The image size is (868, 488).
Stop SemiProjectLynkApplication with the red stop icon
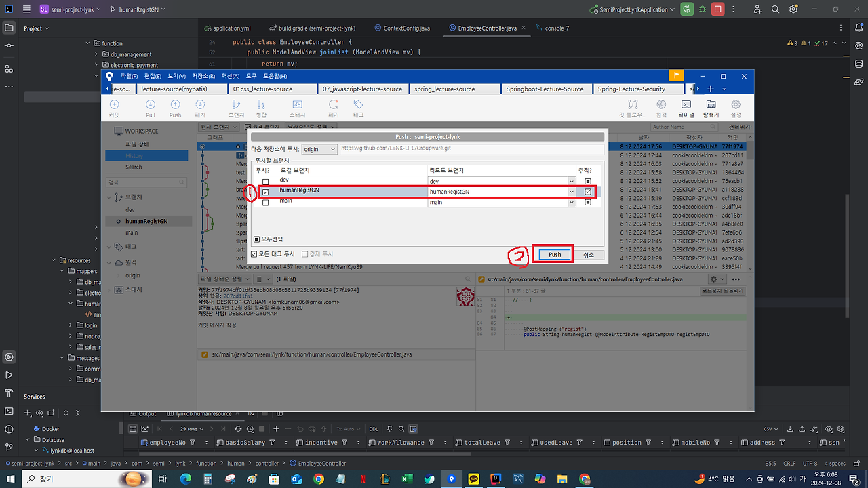pyautogui.click(x=717, y=9)
